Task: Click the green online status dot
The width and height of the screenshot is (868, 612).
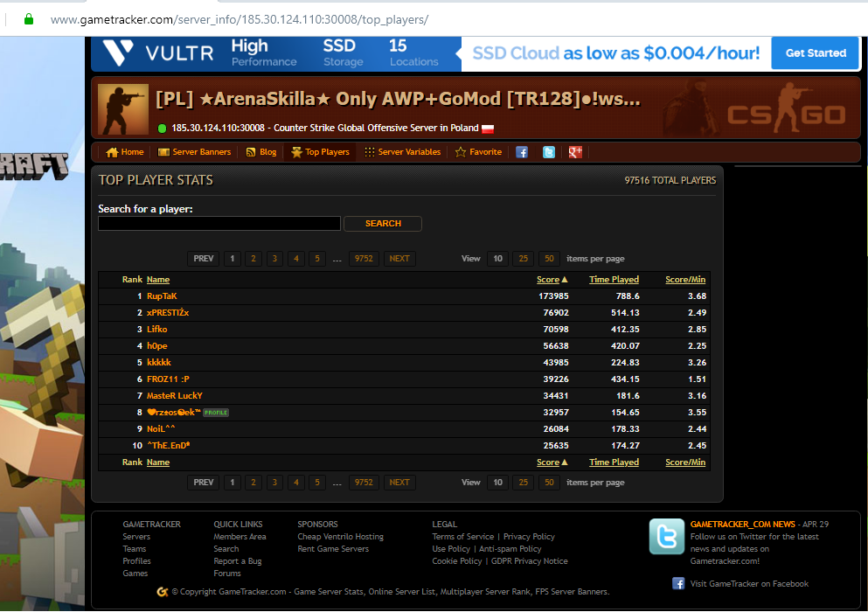Action: point(163,129)
